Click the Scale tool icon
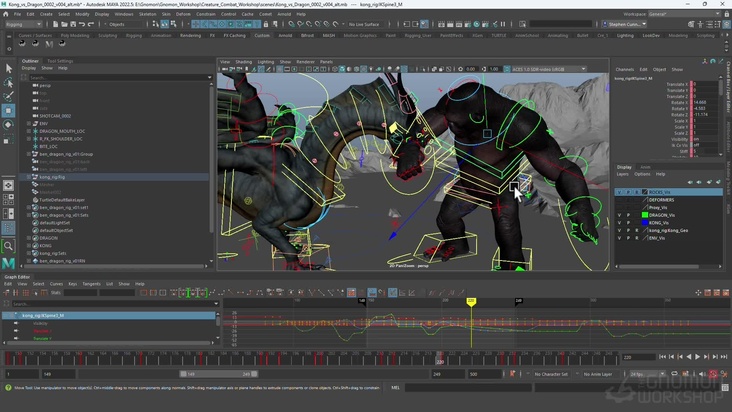The width and height of the screenshot is (732, 412). tap(8, 140)
